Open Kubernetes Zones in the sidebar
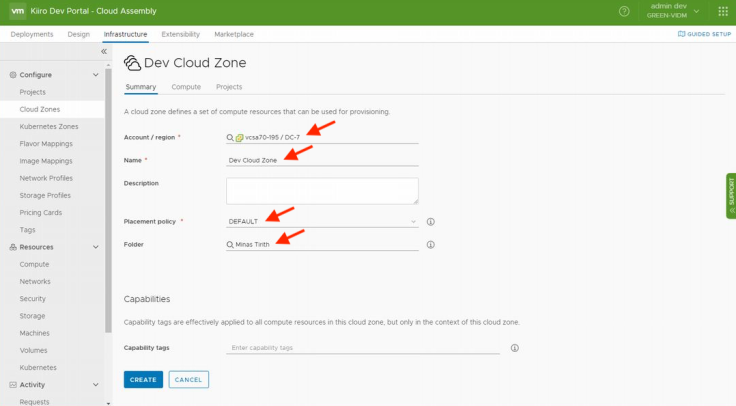The image size is (736, 406). 49,127
